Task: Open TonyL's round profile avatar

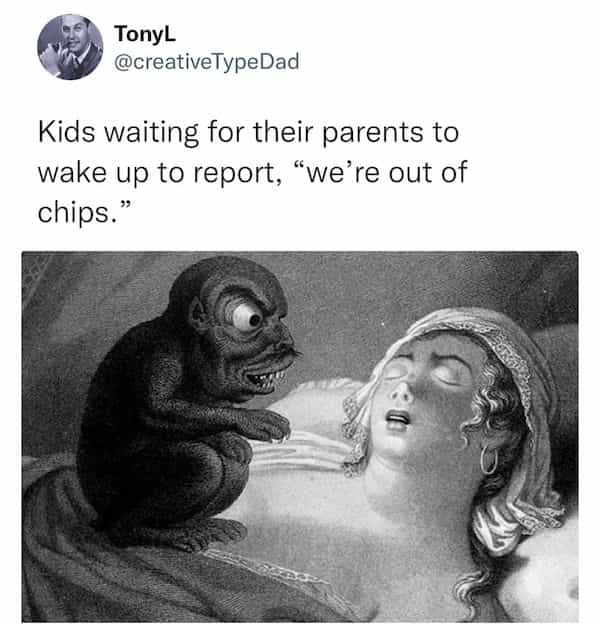Action: 70,47
